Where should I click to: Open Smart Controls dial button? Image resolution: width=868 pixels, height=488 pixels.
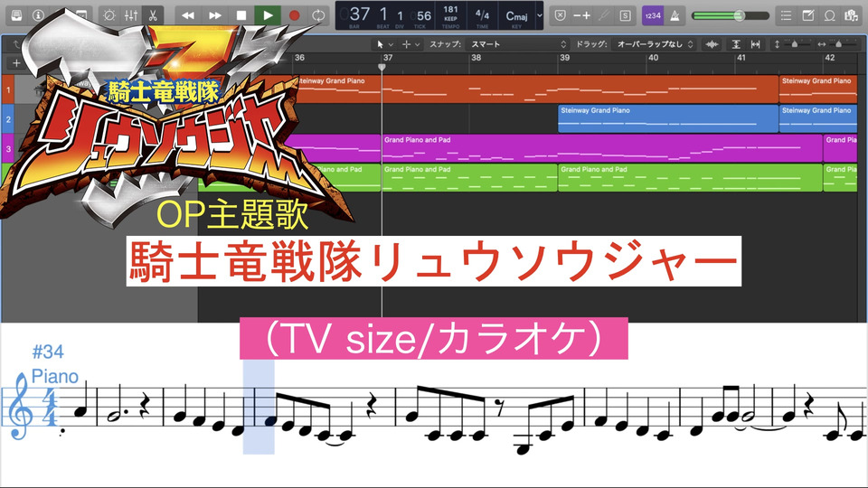(x=109, y=15)
